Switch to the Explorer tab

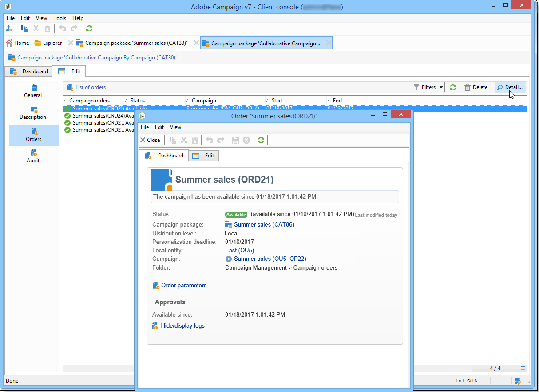(x=48, y=43)
